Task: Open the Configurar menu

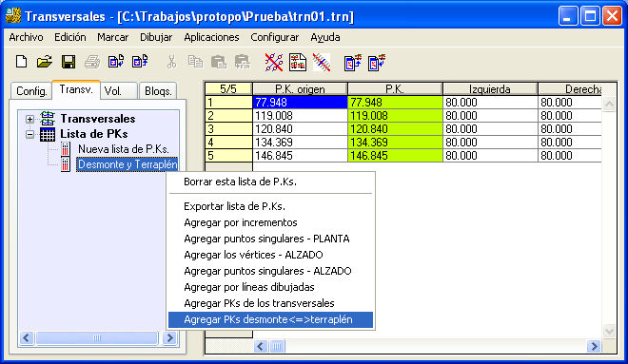Action: tap(274, 37)
